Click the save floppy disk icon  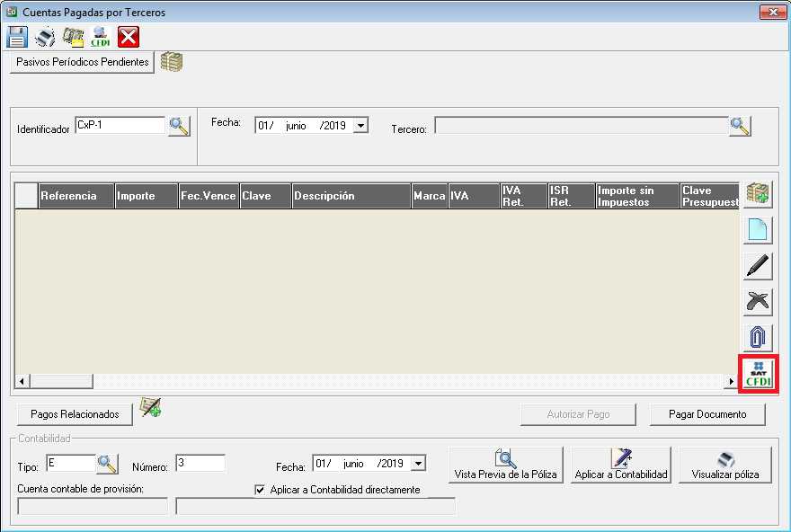[17, 37]
